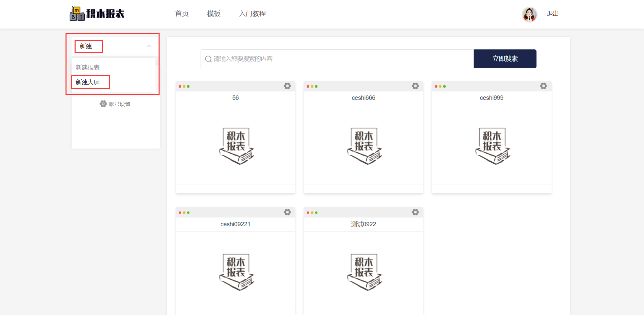
Task: Click the title text 测试0922
Action: [x=363, y=224]
